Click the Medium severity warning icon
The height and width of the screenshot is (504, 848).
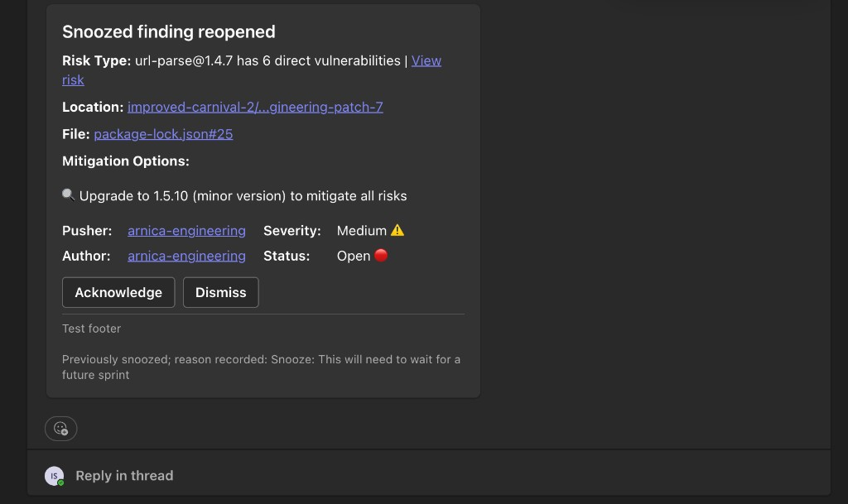tap(397, 230)
